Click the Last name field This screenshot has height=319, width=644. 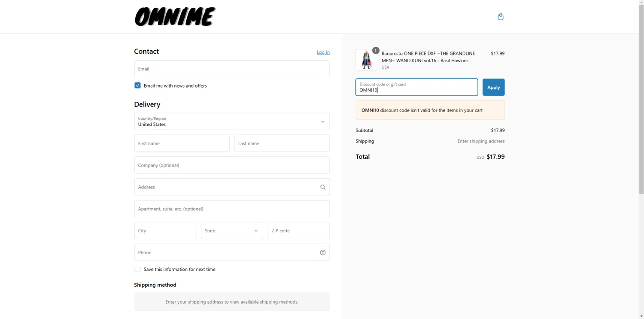(x=282, y=143)
